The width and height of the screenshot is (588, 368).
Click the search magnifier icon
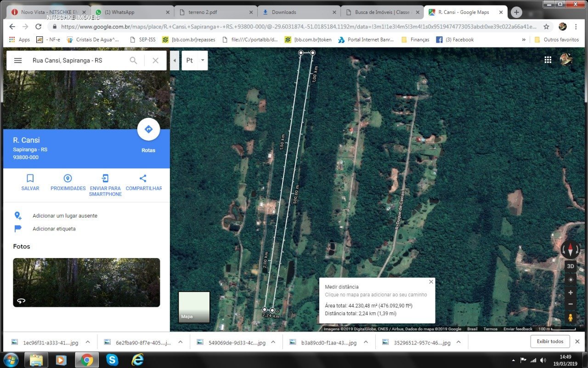[133, 60]
